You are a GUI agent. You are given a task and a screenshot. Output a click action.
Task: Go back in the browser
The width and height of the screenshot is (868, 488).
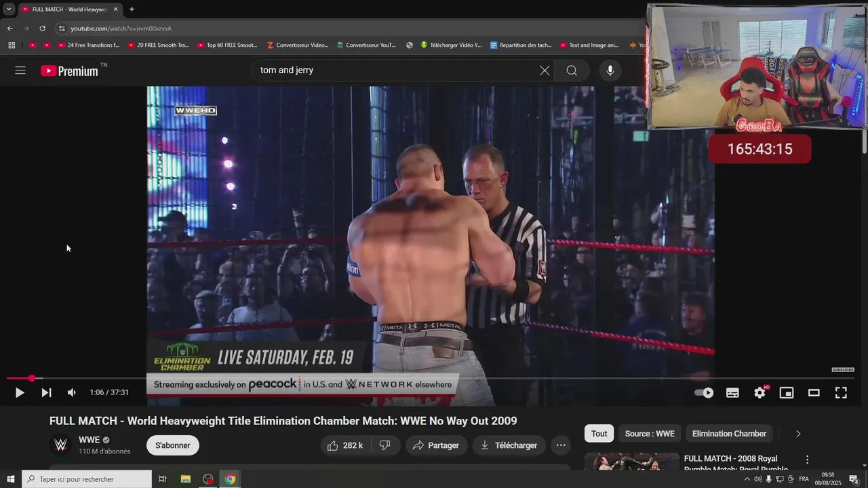(x=9, y=28)
